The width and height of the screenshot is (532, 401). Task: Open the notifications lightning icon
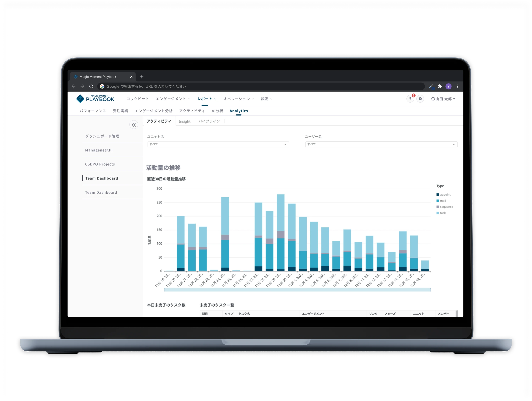[410, 99]
